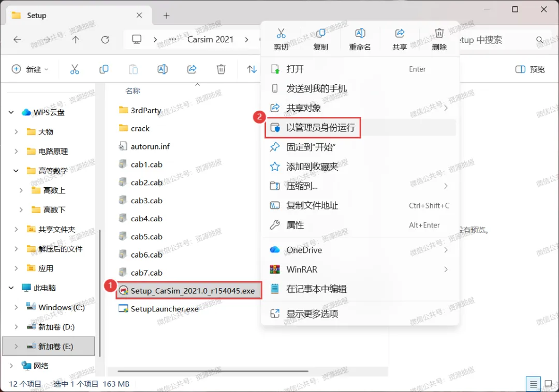Switch to large icons view in status bar
Image resolution: width=559 pixels, height=392 pixels.
click(x=549, y=384)
